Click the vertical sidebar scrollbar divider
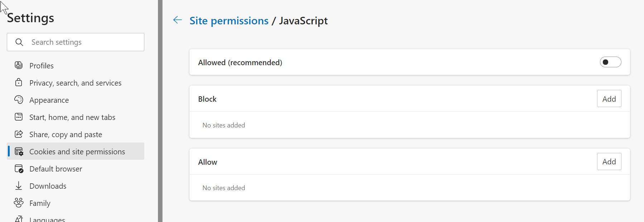 click(x=160, y=111)
